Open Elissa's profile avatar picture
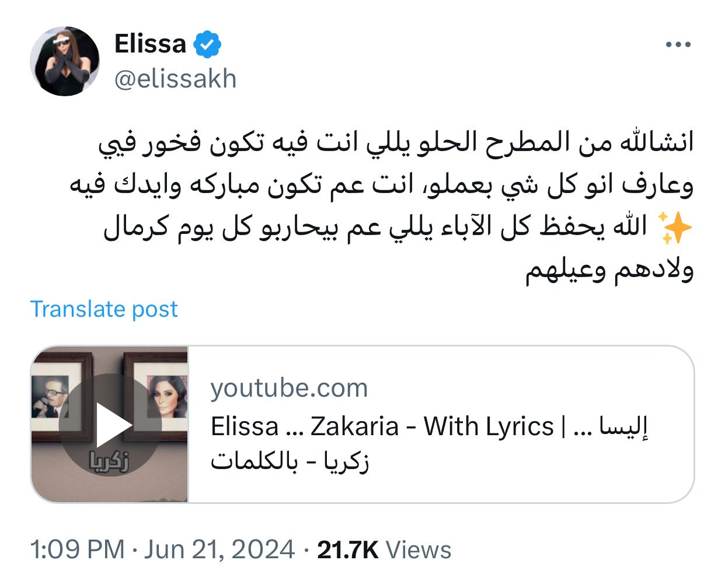725x588 pixels. click(x=65, y=61)
